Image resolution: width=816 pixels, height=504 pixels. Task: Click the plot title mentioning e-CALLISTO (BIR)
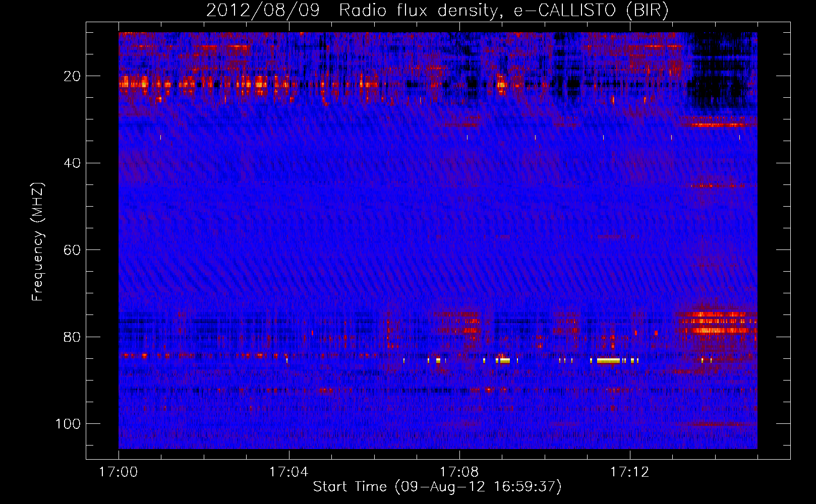click(x=437, y=11)
